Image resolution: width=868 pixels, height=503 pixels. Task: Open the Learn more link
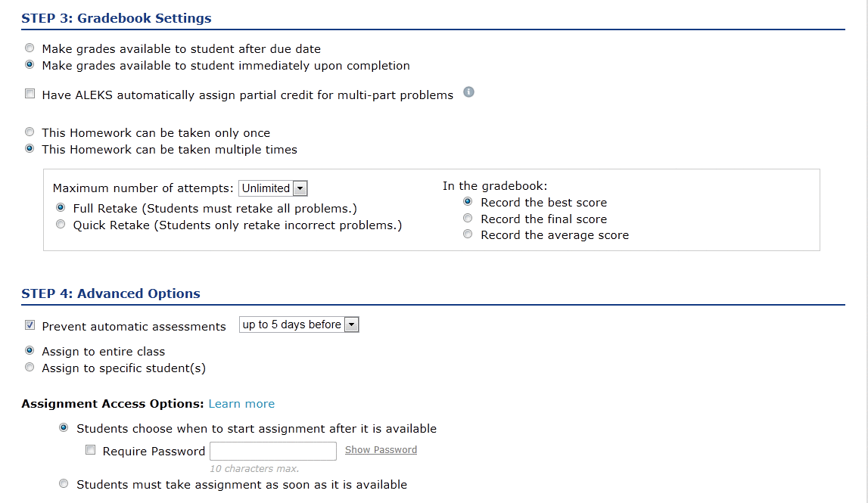(241, 404)
